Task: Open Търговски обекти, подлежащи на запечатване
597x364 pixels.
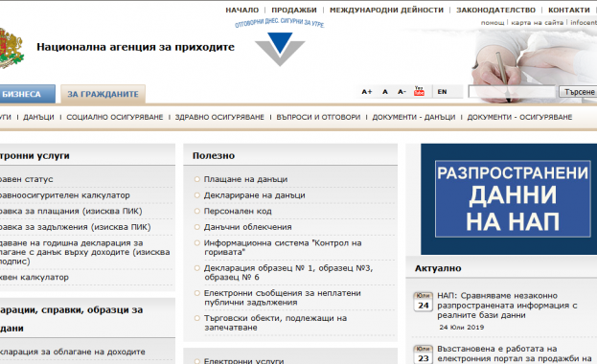Action: (275, 323)
